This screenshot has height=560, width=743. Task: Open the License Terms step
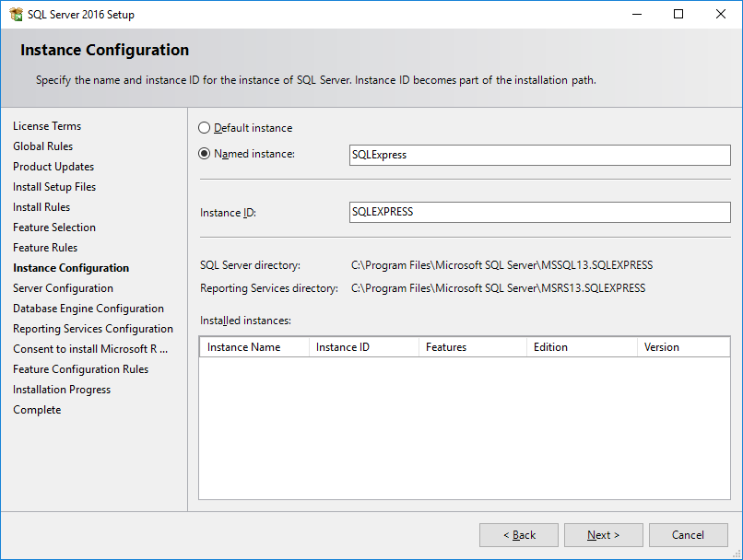[x=47, y=126]
